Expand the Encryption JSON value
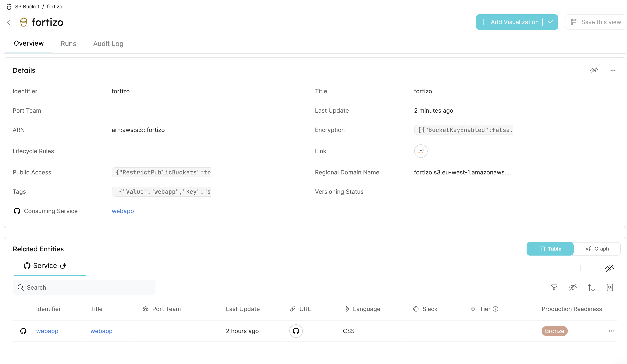627x364 pixels. click(464, 130)
